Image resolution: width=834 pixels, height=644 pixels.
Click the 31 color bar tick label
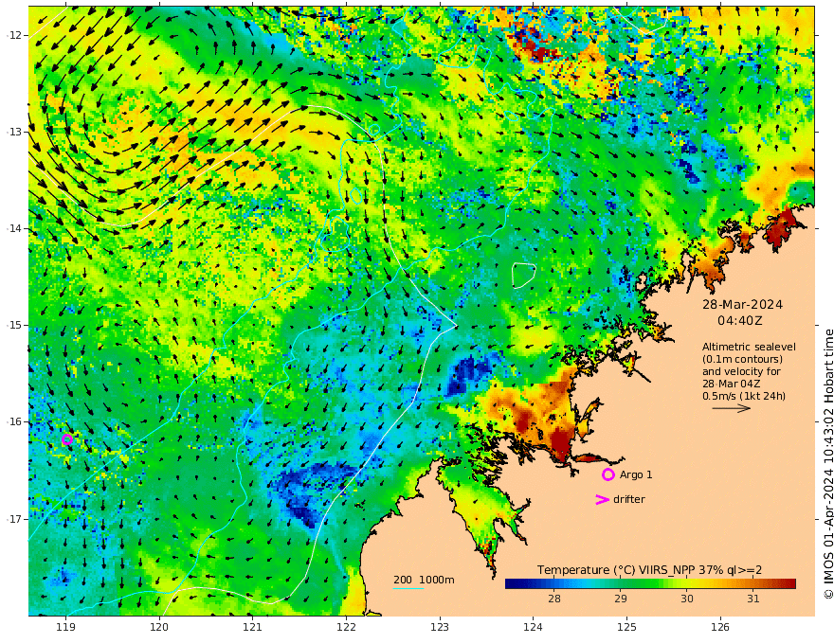tap(752, 599)
